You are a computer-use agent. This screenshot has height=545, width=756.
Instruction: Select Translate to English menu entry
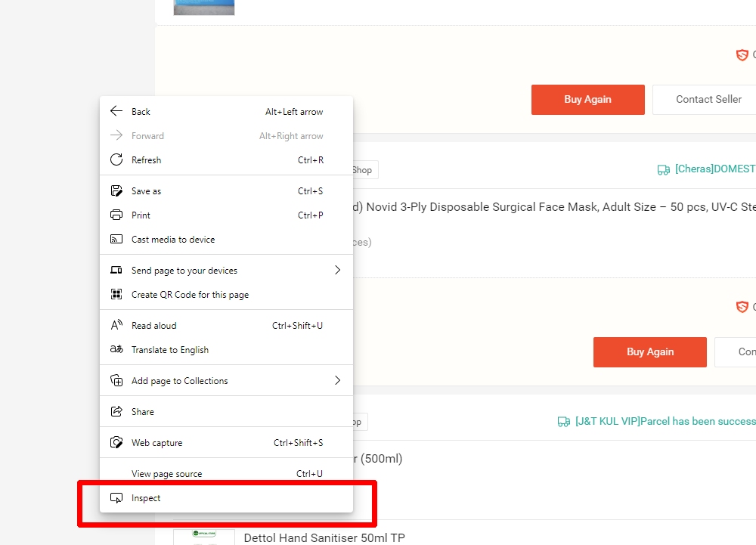pyautogui.click(x=170, y=350)
